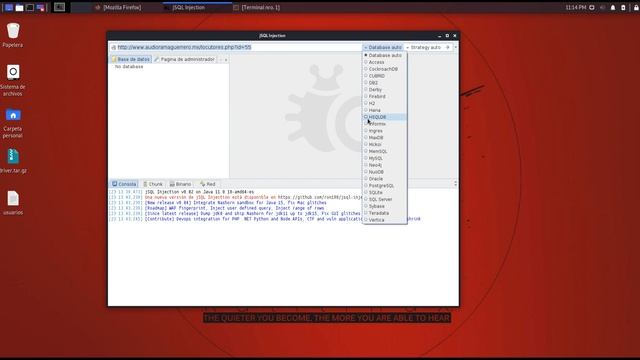Open Carpeta personal desktop folder
Viewport: 640px width, 360px height.
pos(13,115)
